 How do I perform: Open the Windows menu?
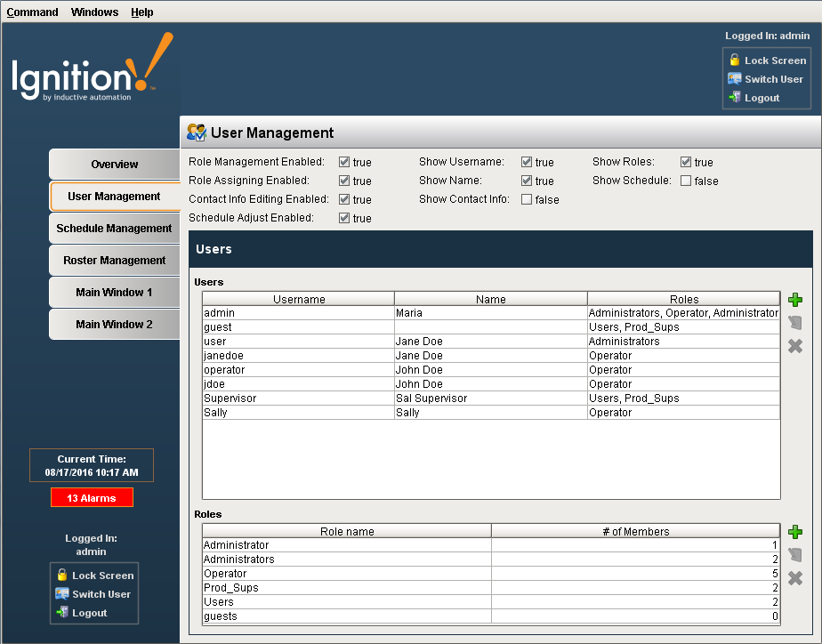pos(94,12)
